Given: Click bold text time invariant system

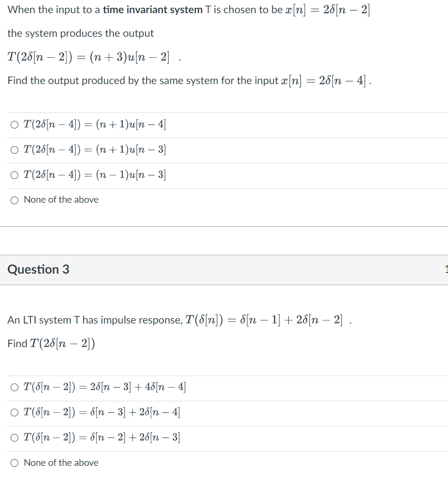Looking at the screenshot, I should tap(153, 10).
